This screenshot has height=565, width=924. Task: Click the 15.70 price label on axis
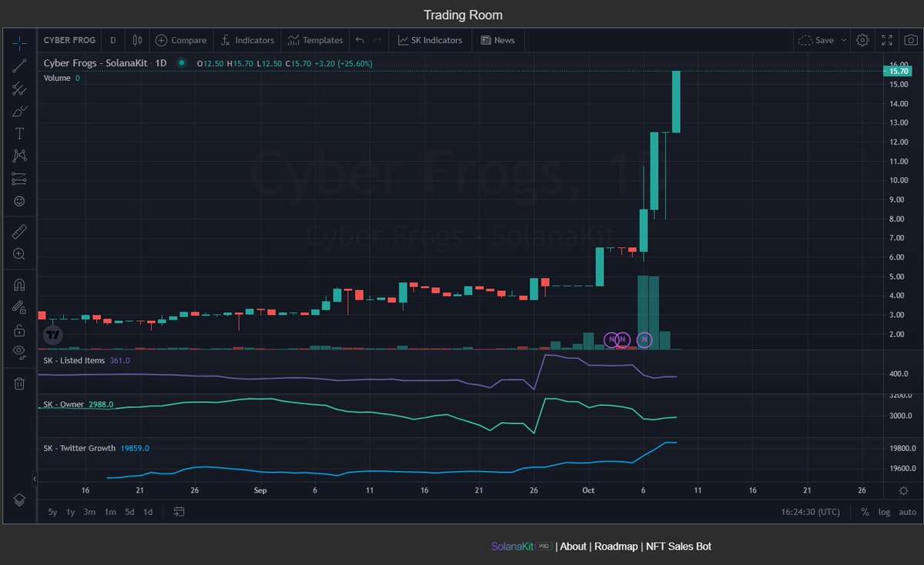click(x=899, y=71)
